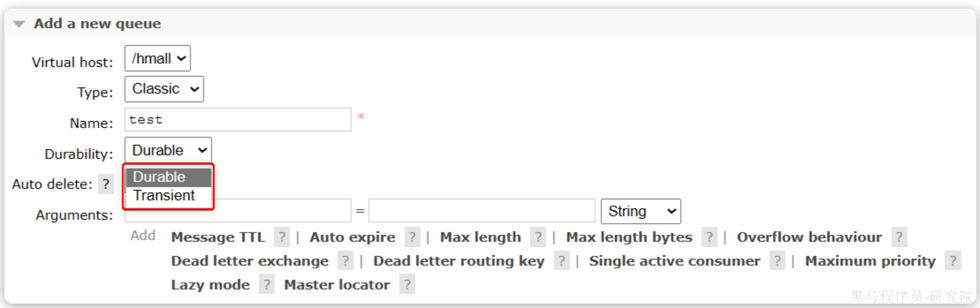The width and height of the screenshot is (980, 308).
Task: Click the queue Name input field
Action: point(238,120)
